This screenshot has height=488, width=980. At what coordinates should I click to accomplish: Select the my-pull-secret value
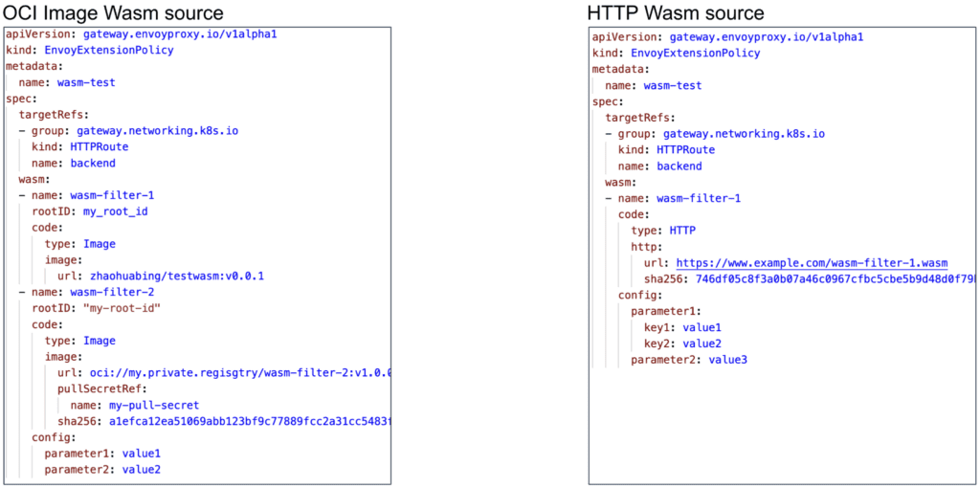click(154, 405)
